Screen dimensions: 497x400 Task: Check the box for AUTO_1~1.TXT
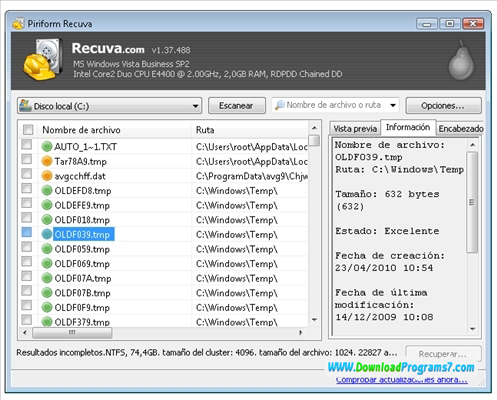pyautogui.click(x=27, y=145)
